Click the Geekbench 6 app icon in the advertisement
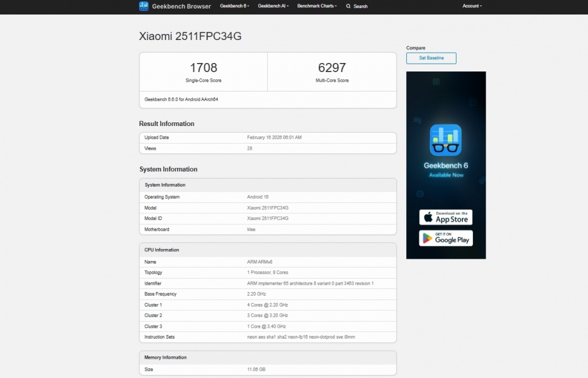The width and height of the screenshot is (588, 378). pyautogui.click(x=446, y=140)
